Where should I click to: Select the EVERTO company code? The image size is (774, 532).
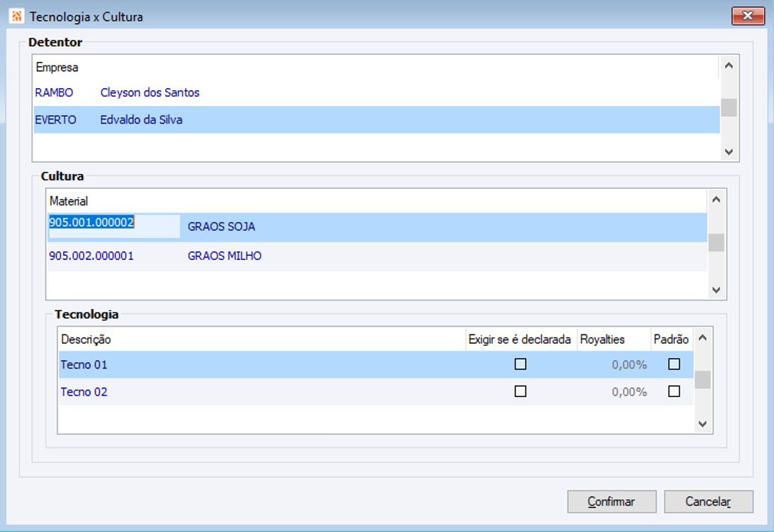(55, 119)
